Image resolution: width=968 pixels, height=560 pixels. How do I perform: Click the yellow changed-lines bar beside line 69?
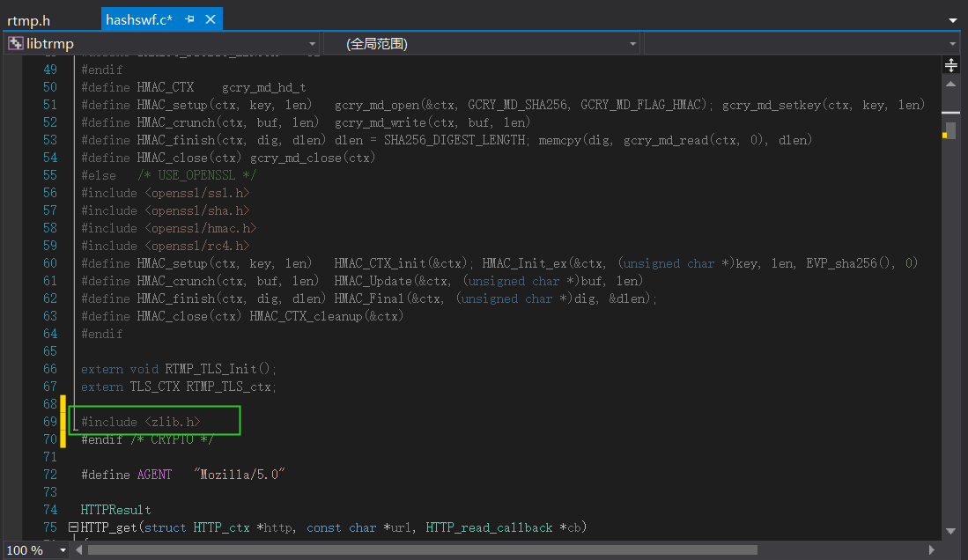point(63,422)
